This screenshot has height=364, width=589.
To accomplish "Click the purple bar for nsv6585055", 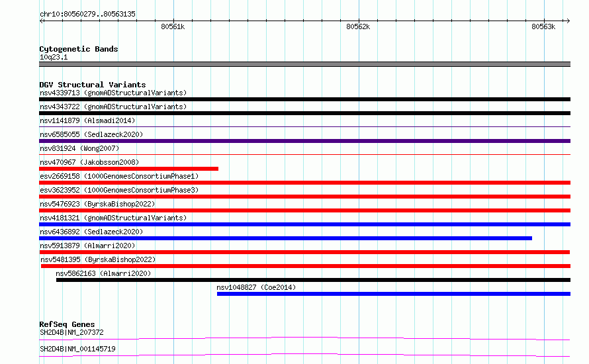I will (304, 141).
